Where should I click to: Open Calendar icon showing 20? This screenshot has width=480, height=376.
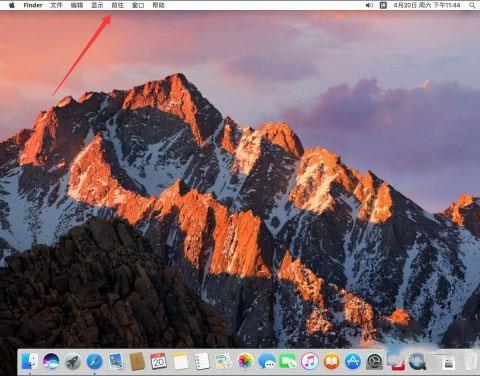[158, 361]
